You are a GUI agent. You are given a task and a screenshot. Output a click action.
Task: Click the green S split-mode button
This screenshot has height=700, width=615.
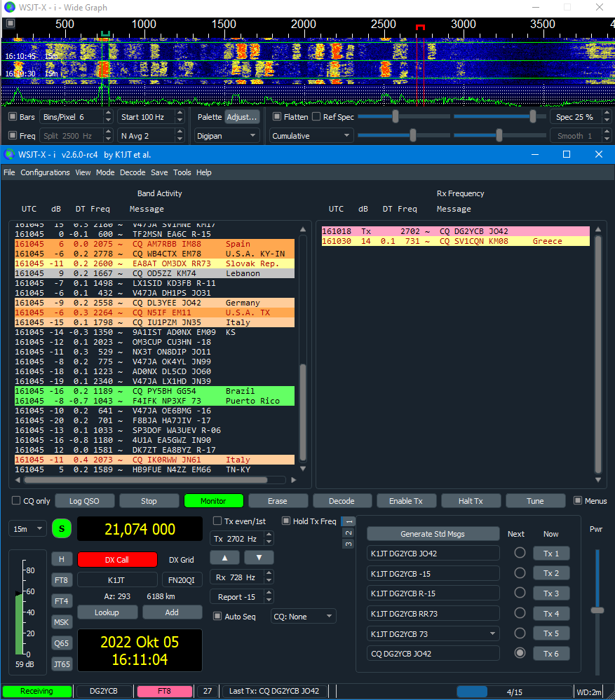coord(62,529)
